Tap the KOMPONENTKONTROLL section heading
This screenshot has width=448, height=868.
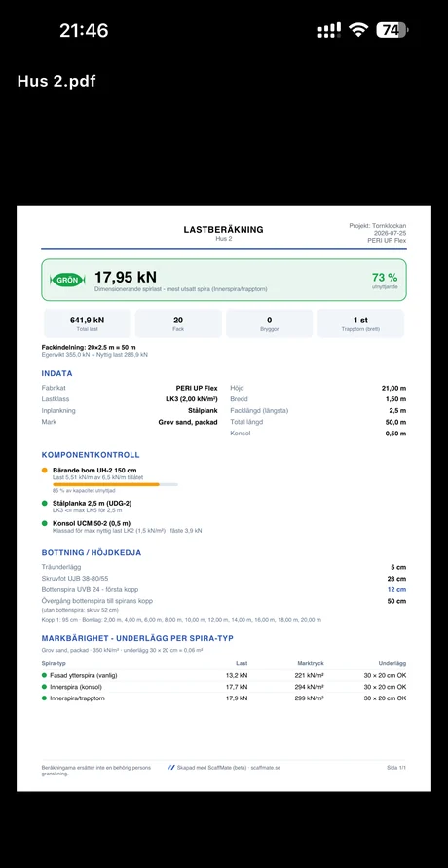point(91,455)
